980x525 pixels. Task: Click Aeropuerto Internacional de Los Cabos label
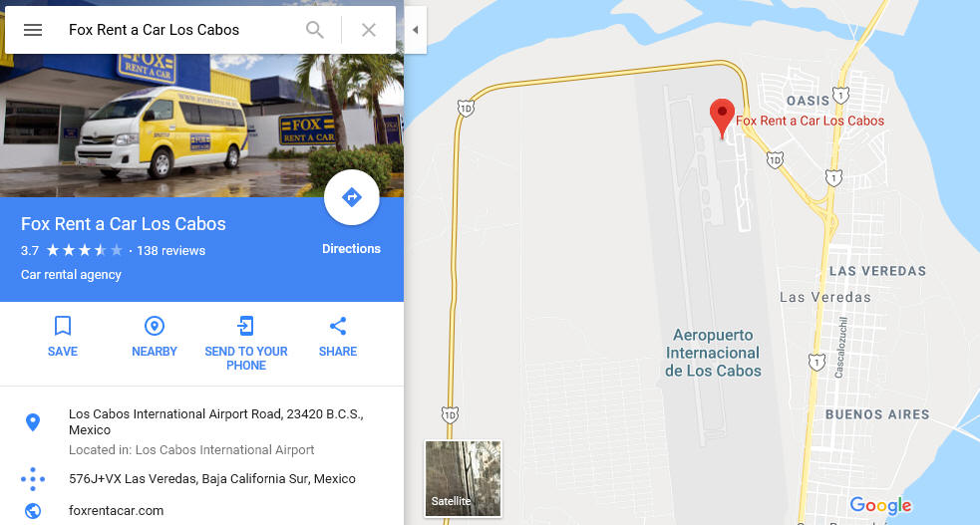tap(713, 353)
